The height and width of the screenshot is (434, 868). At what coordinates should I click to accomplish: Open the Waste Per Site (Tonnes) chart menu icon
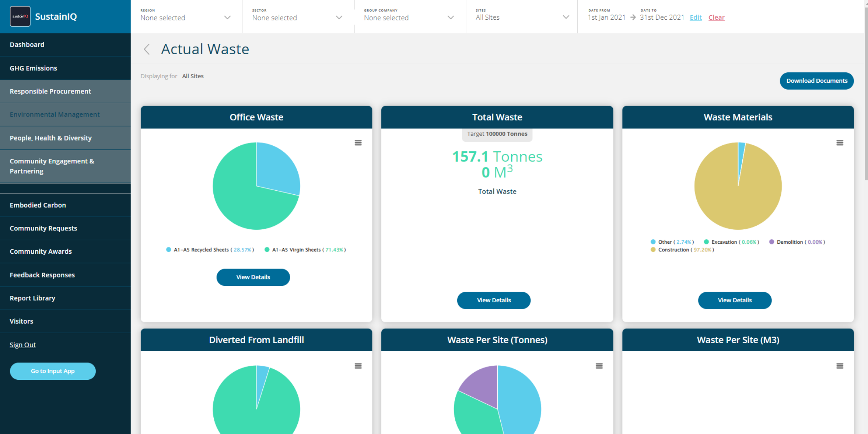tap(599, 366)
